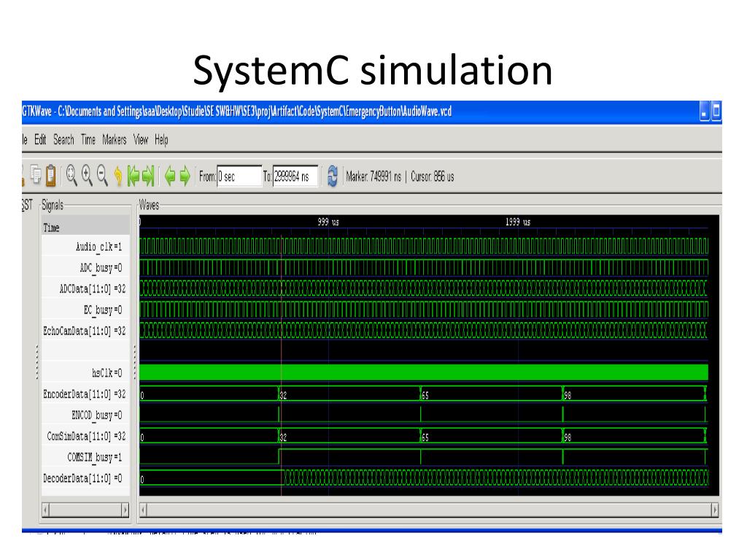
Task: Click the Marker 749991 ns readout
Action: (x=373, y=176)
